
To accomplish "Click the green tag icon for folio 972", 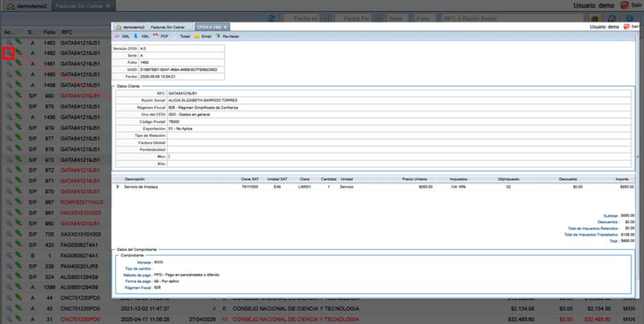I will 19,170.
